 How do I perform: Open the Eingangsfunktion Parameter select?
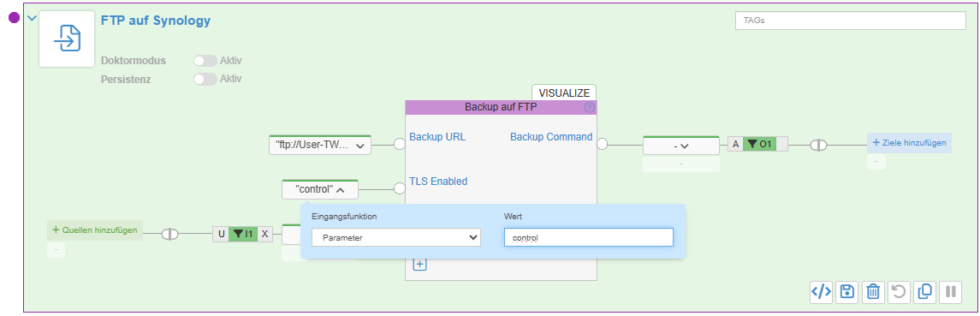[396, 238]
